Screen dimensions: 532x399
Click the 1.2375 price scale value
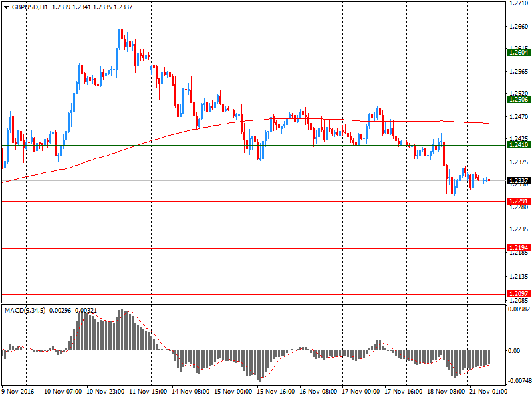[x=519, y=162]
